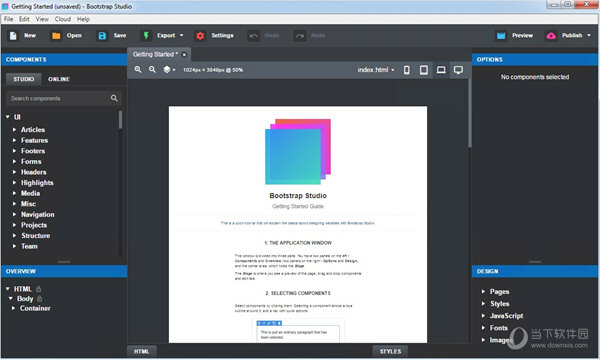Expand the Fonts group in Design

(483, 328)
